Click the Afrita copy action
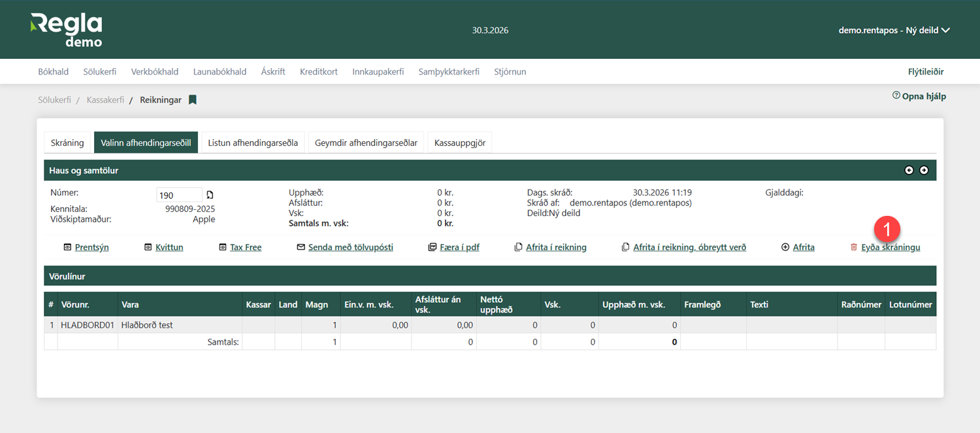The height and width of the screenshot is (433, 980). tap(803, 247)
